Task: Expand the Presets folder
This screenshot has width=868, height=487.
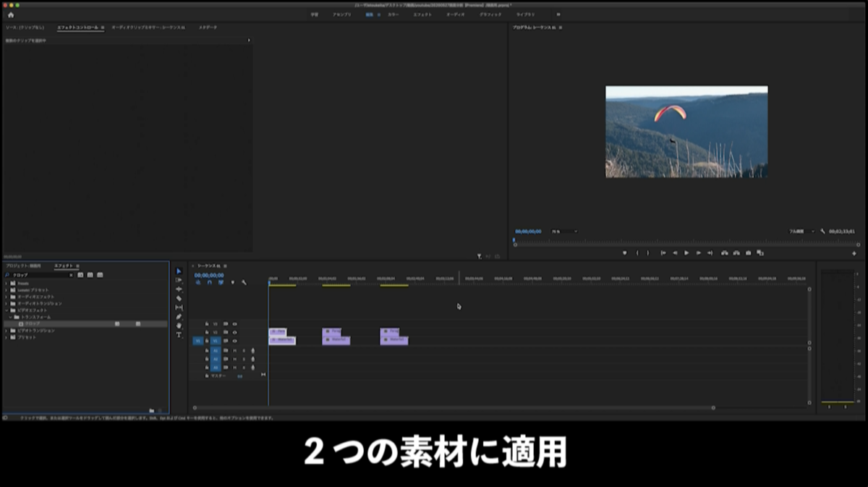Action: click(7, 283)
